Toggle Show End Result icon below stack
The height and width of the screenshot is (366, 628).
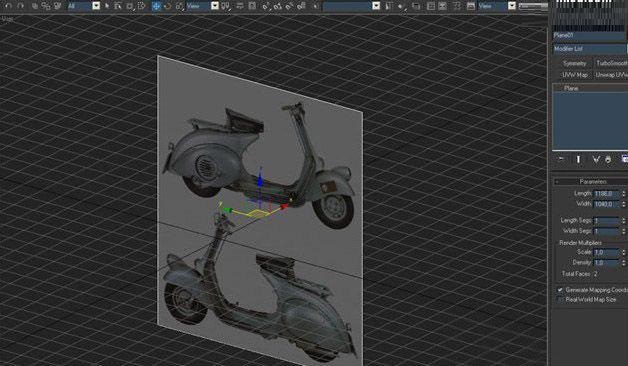point(578,159)
